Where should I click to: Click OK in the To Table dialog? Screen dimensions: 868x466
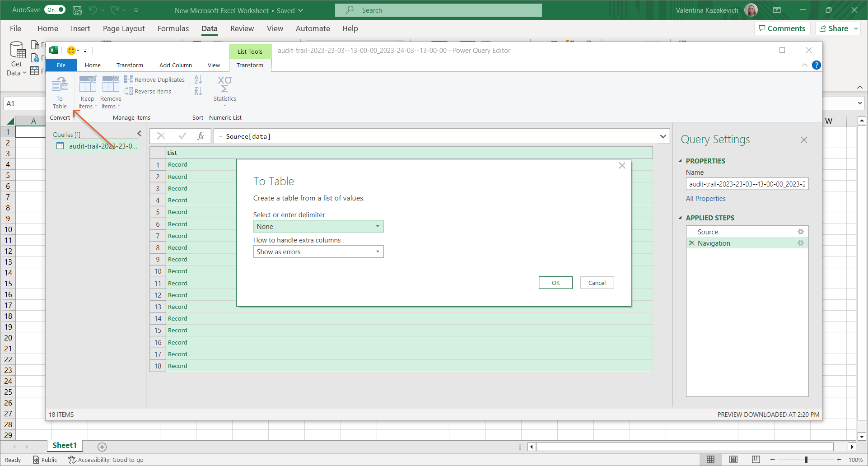click(x=555, y=283)
